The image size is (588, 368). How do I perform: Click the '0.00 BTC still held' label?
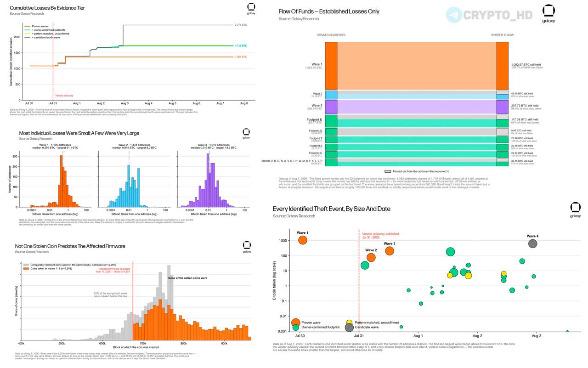click(522, 130)
